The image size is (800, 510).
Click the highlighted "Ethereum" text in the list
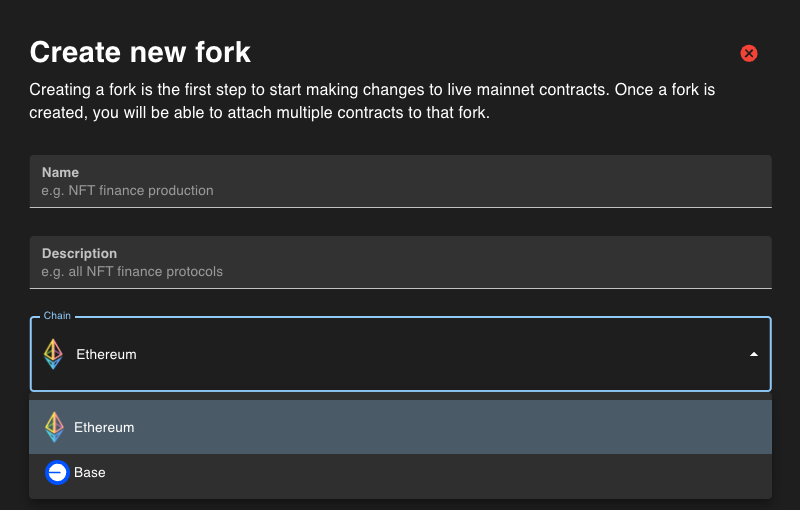click(104, 427)
